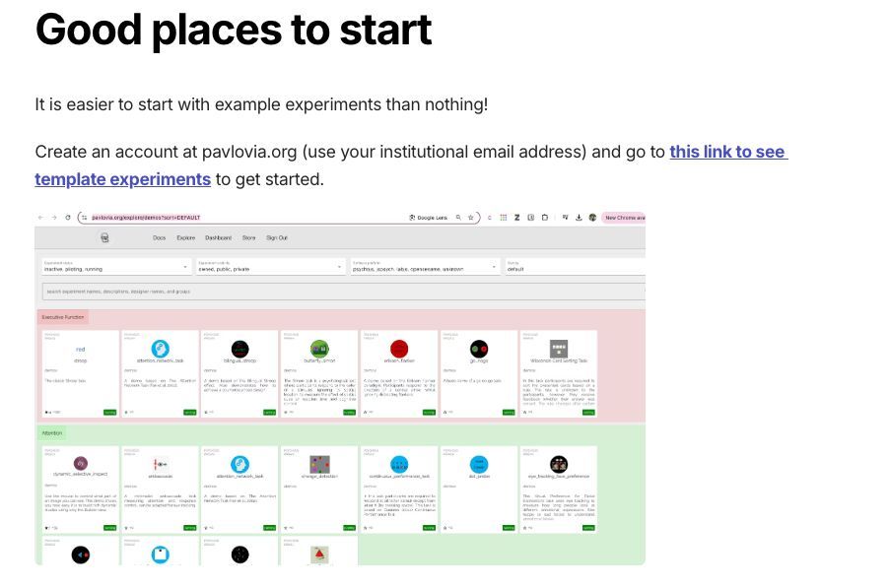The height and width of the screenshot is (588, 889).
Task: Click the butterfly_simon experiment icon
Action: pos(319,349)
